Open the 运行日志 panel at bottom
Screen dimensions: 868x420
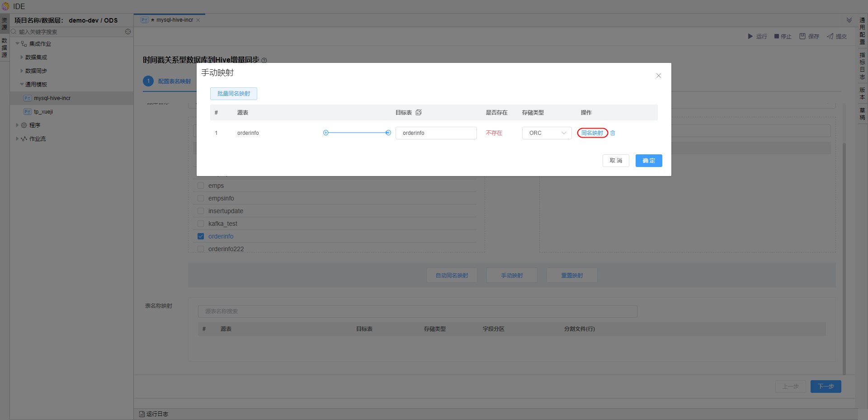click(154, 414)
